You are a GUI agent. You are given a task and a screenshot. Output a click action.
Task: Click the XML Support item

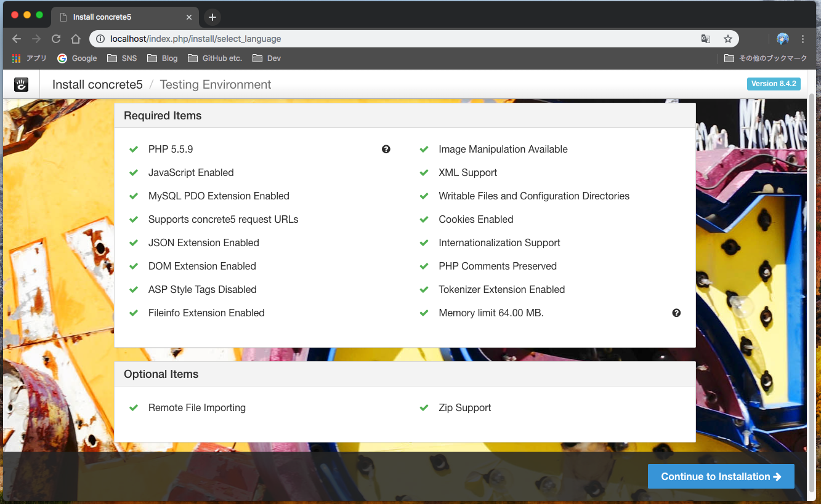(x=468, y=172)
